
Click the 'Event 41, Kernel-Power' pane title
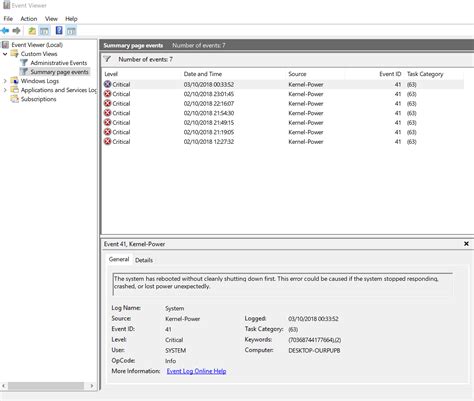134,244
